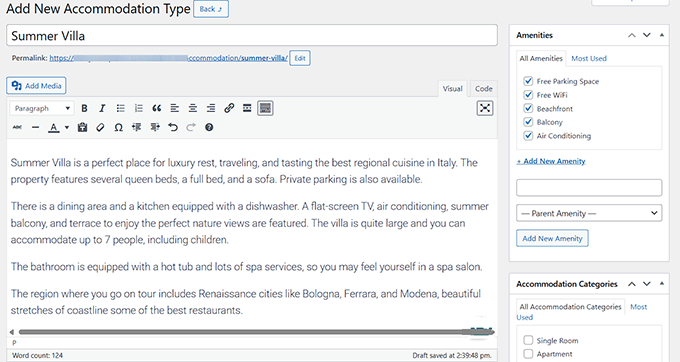Screen dimensions: 680x362
Task: Insert a numbered list
Action: [x=139, y=108]
